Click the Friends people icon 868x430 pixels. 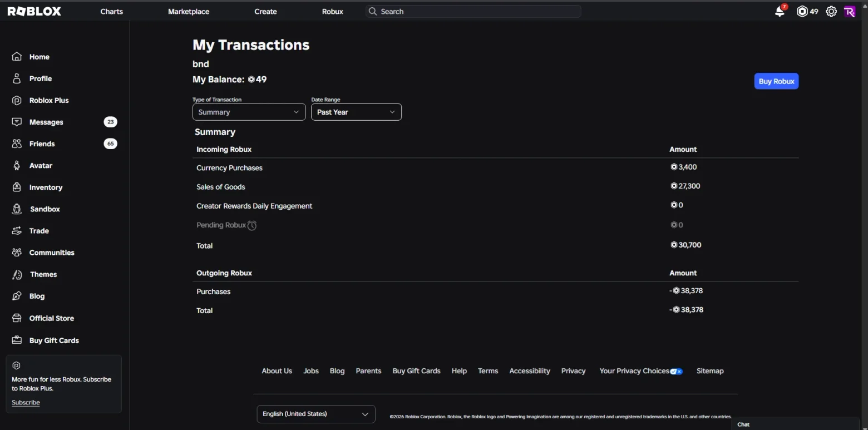pyautogui.click(x=17, y=144)
